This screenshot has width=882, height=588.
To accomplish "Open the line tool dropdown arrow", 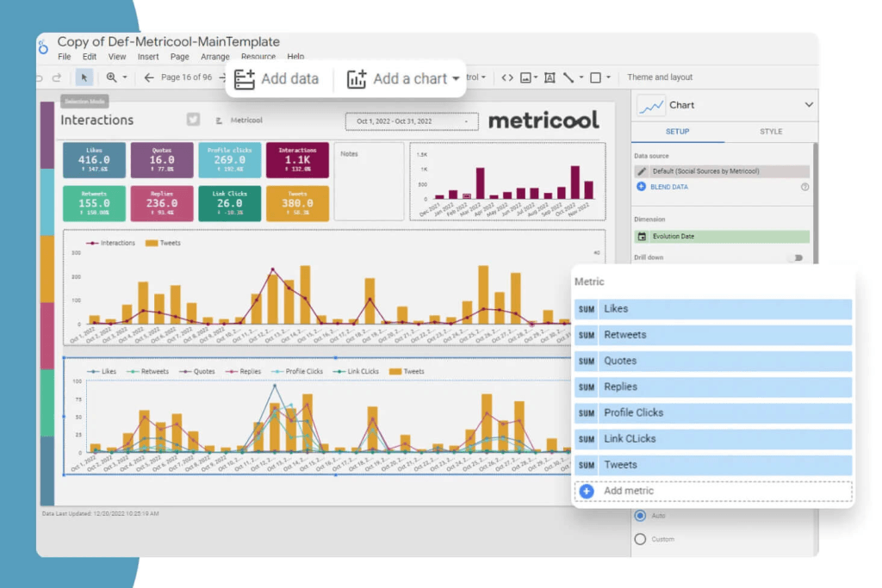I will (x=581, y=77).
